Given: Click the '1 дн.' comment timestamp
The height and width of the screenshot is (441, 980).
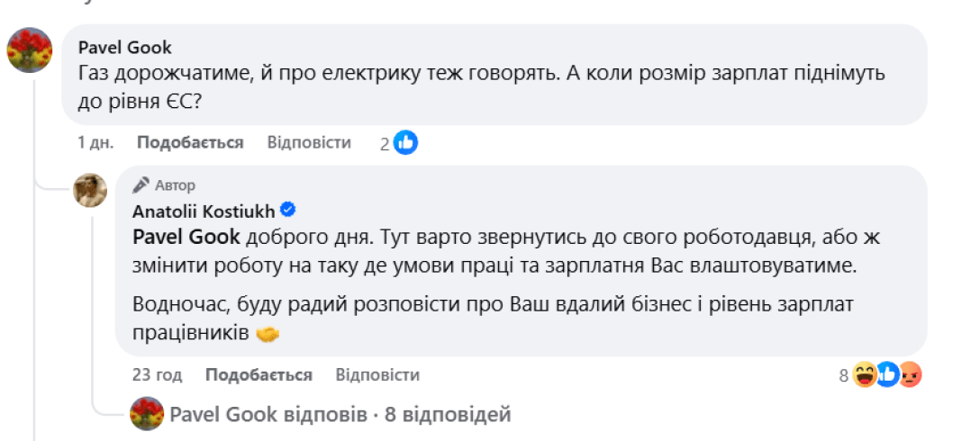Looking at the screenshot, I should (x=95, y=143).
